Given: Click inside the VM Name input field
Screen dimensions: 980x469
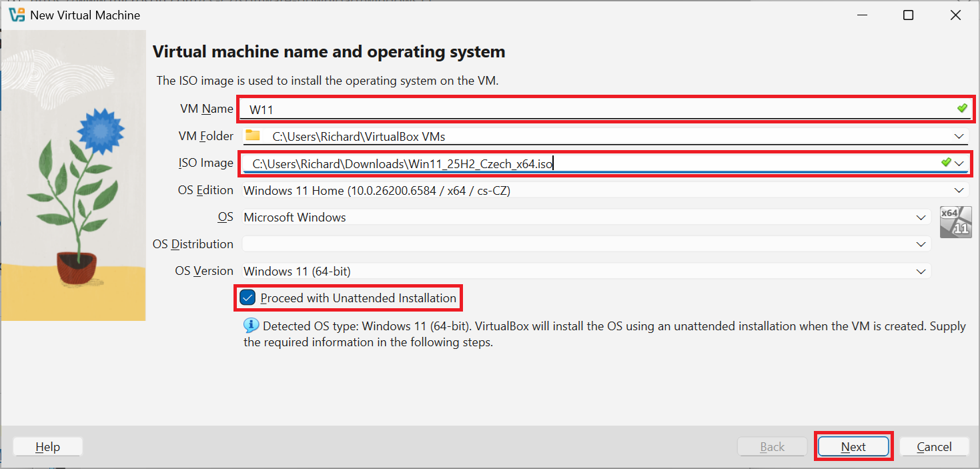Looking at the screenshot, I should [x=467, y=107].
